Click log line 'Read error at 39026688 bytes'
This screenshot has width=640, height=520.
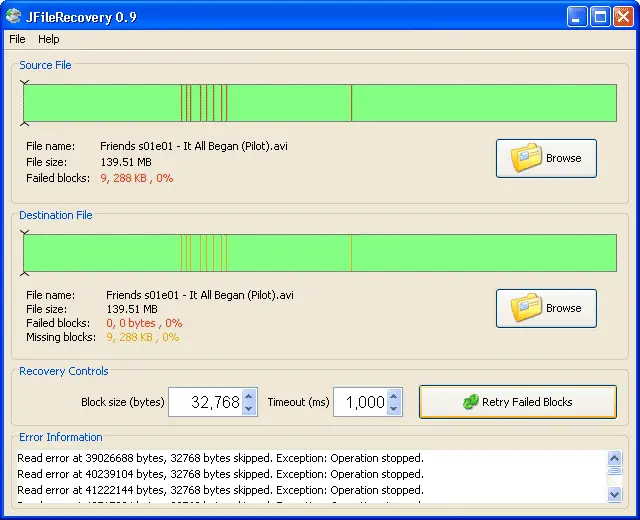(220, 458)
